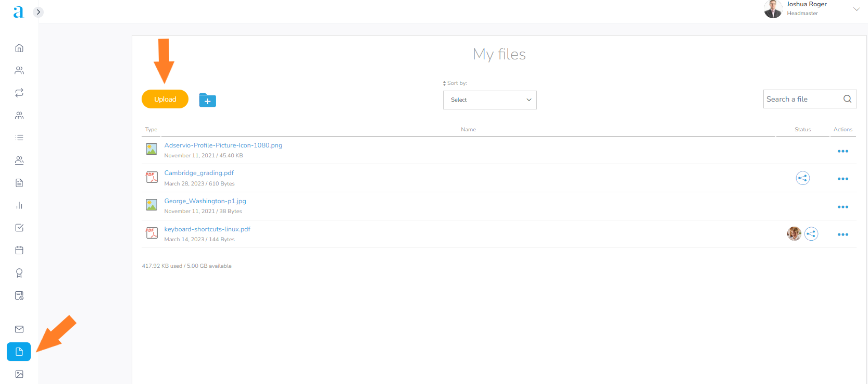Open the two-arrows loop sidebar icon

click(19, 93)
